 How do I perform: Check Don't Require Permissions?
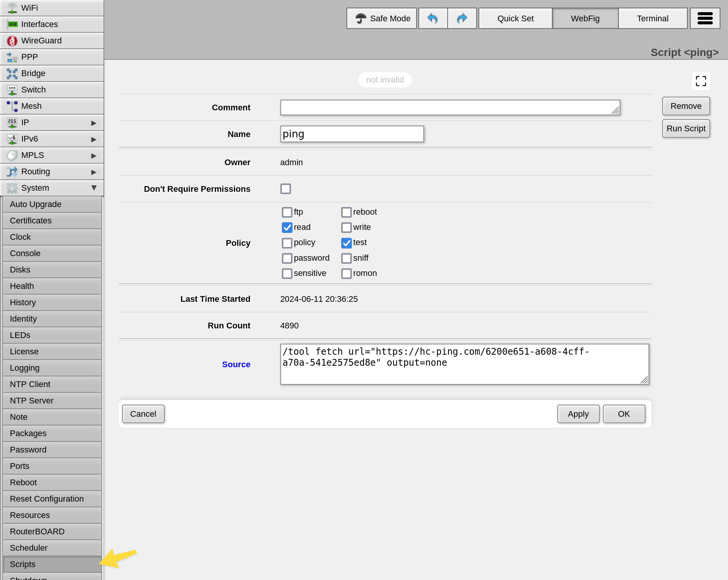click(286, 188)
